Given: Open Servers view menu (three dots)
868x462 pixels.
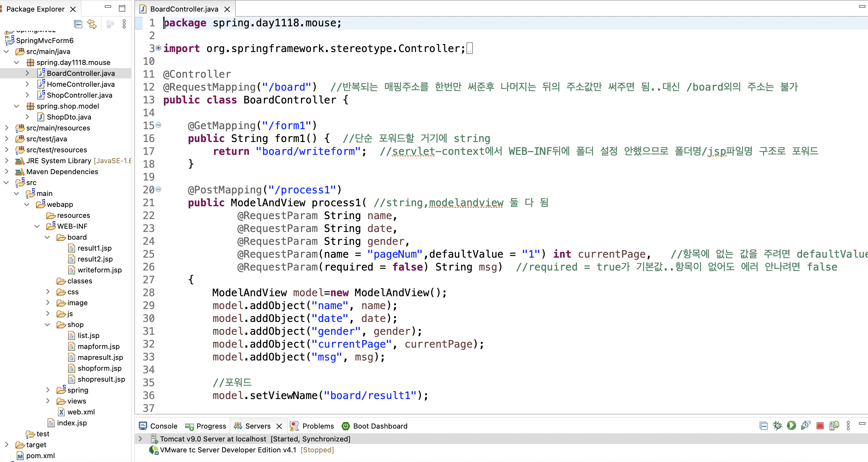Looking at the screenshot, I should coord(848,426).
